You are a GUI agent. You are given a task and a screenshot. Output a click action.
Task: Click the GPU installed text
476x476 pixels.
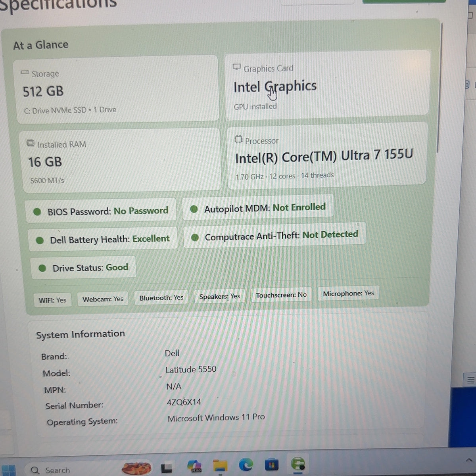pyautogui.click(x=255, y=107)
